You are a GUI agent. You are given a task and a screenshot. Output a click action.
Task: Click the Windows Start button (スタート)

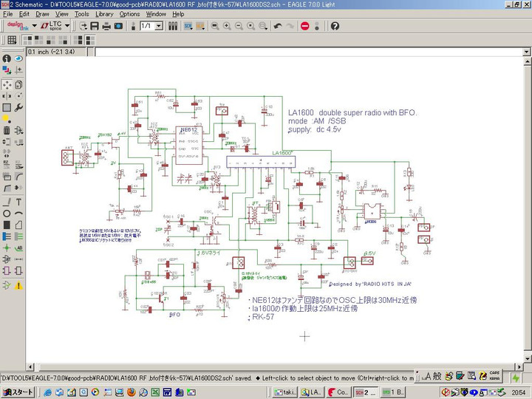click(18, 392)
